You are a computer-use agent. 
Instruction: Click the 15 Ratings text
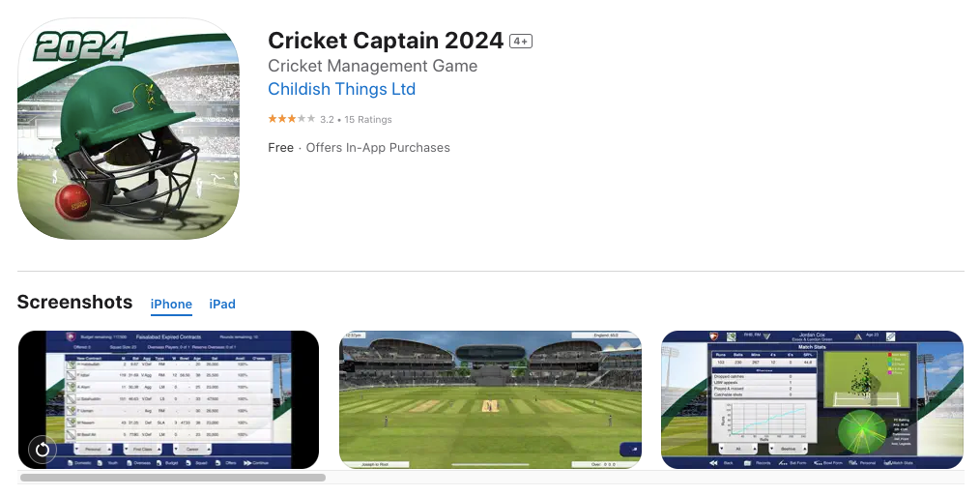click(x=368, y=120)
